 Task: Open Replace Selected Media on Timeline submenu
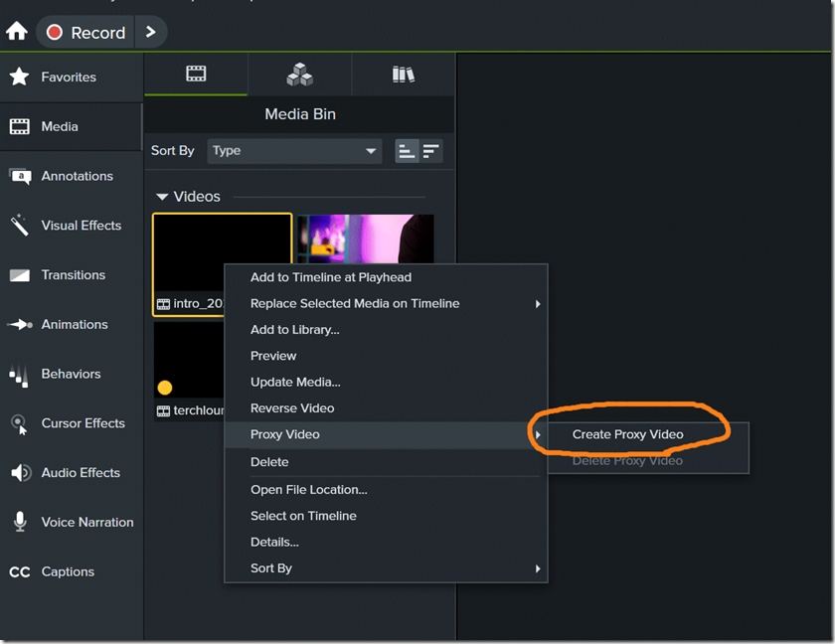tap(386, 304)
